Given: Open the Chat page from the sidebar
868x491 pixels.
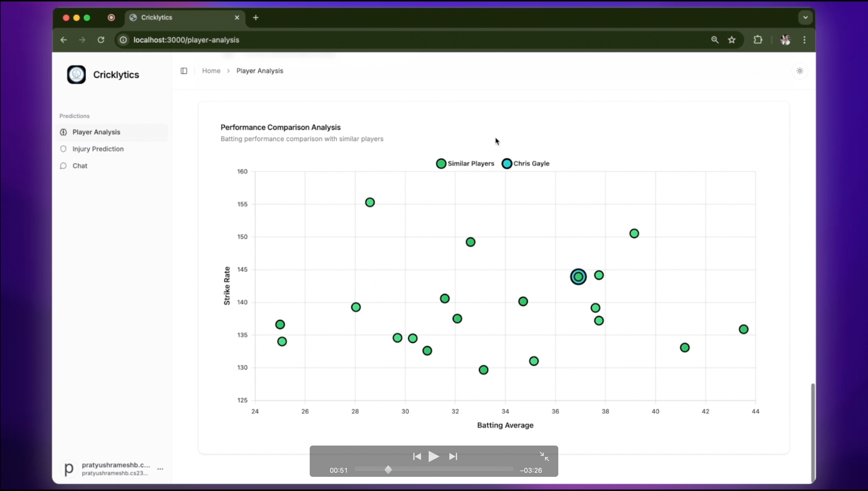Looking at the screenshot, I should [x=80, y=166].
